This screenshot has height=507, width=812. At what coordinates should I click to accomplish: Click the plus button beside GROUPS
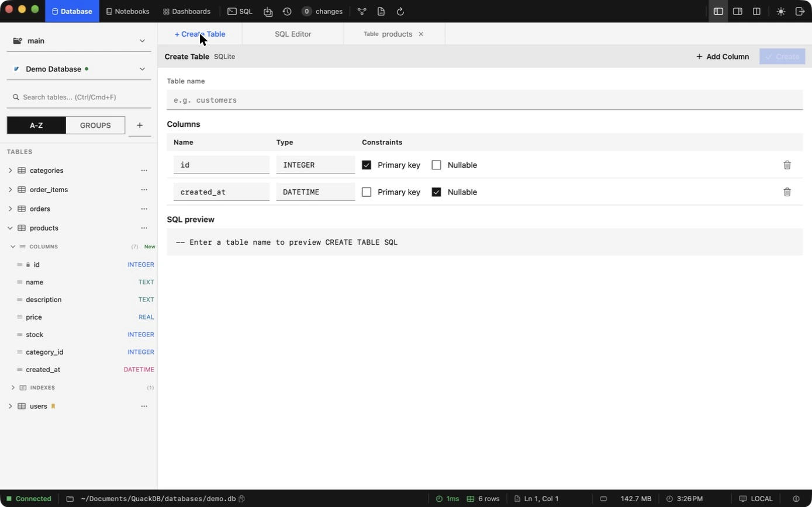[140, 125]
